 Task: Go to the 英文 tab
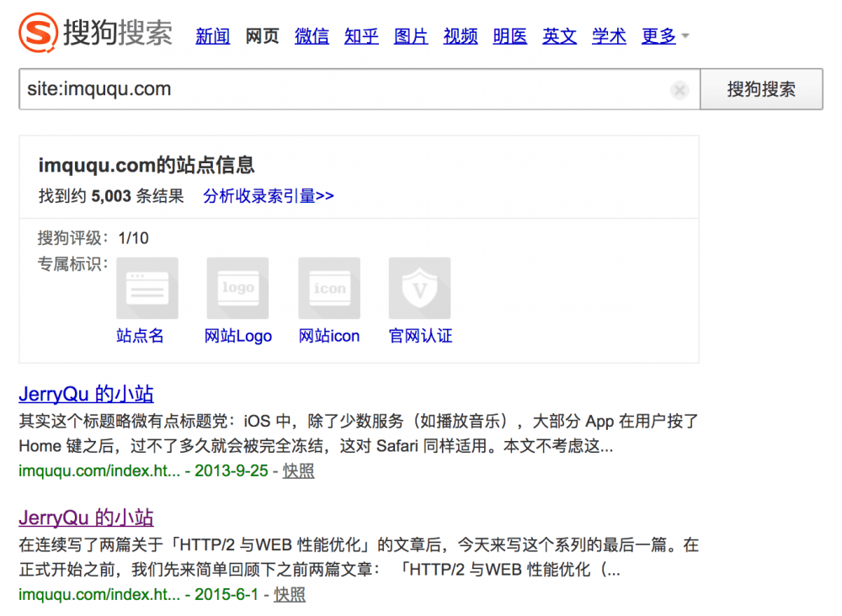pyautogui.click(x=560, y=36)
